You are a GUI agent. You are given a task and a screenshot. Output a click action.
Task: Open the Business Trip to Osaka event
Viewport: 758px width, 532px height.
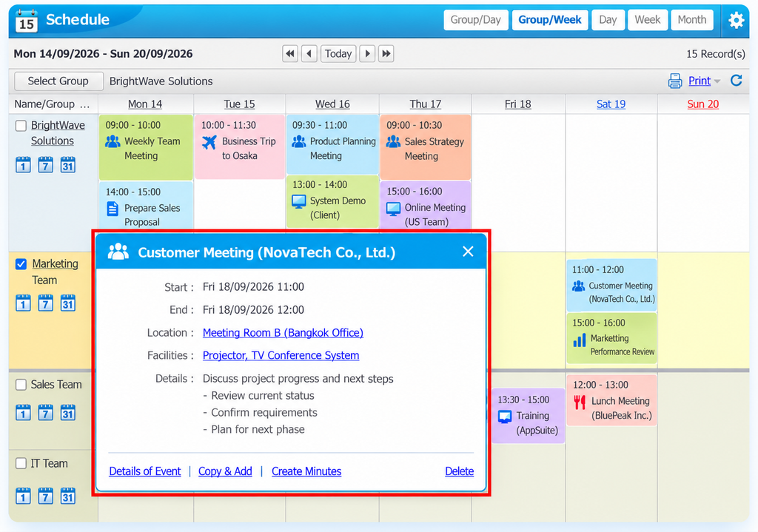(240, 147)
